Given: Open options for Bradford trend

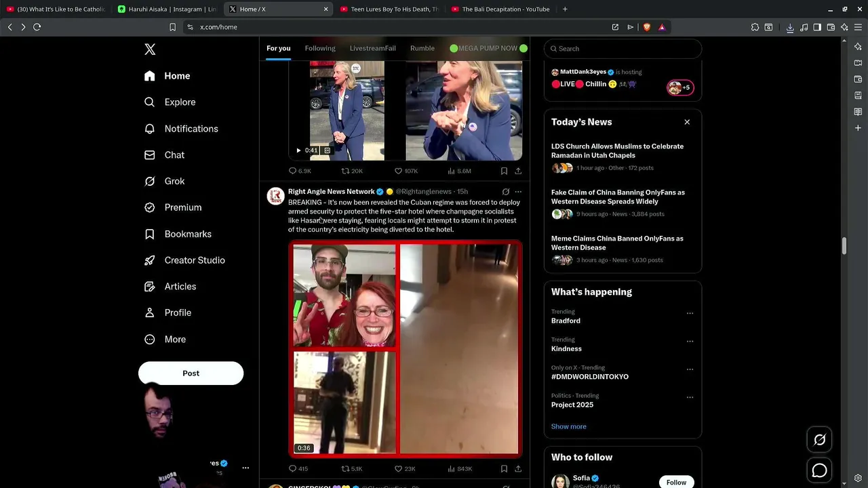Looking at the screenshot, I should (x=690, y=313).
